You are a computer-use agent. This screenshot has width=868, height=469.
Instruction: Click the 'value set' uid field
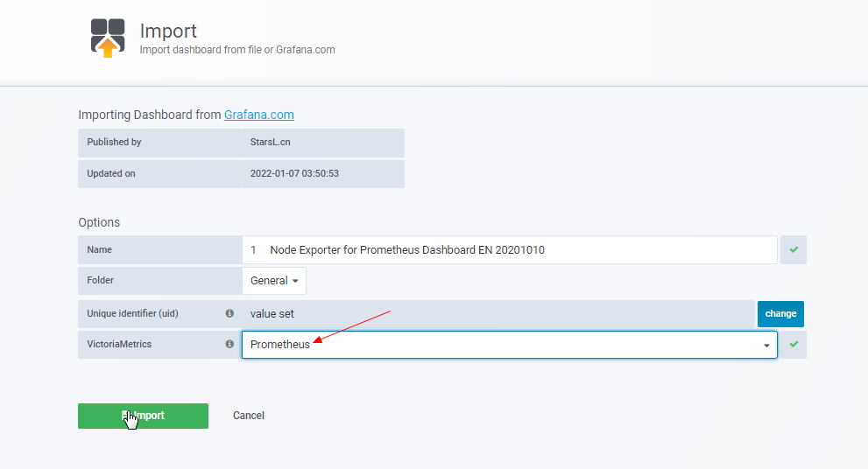[498, 314]
